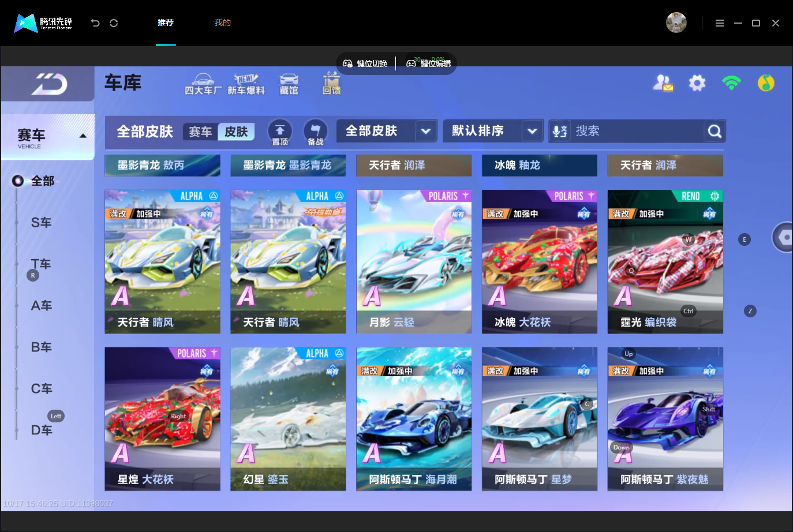Click 键位切换 key switch button
The width and height of the screenshot is (793, 532).
coord(365,63)
